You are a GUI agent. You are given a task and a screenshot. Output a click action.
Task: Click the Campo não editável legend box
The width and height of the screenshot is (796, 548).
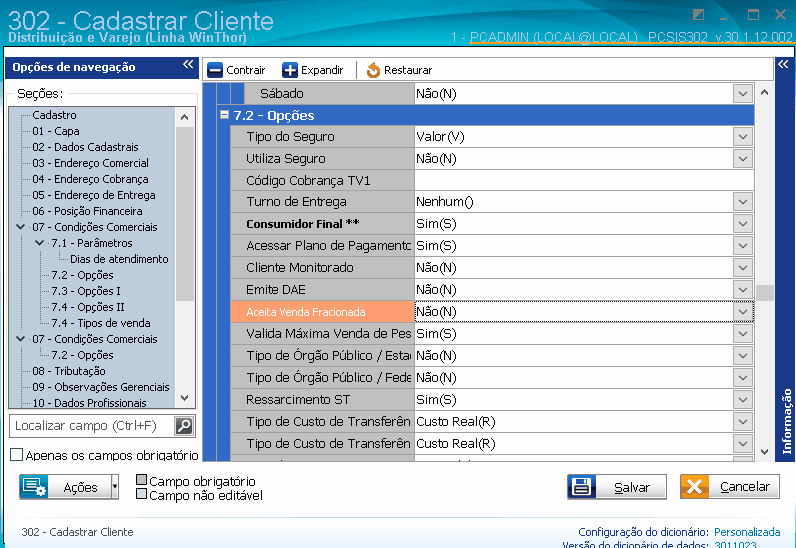tap(142, 494)
